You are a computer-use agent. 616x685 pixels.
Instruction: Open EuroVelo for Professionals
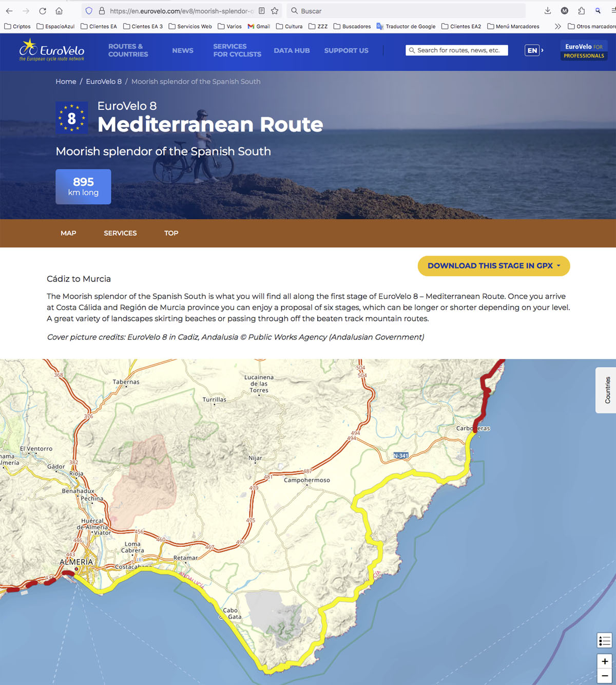tap(584, 51)
